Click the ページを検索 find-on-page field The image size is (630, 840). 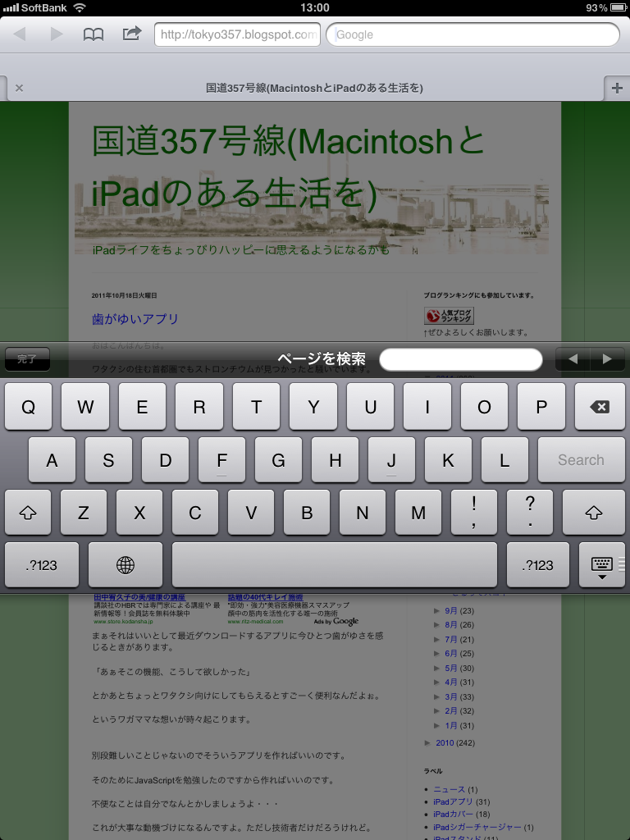[461, 359]
